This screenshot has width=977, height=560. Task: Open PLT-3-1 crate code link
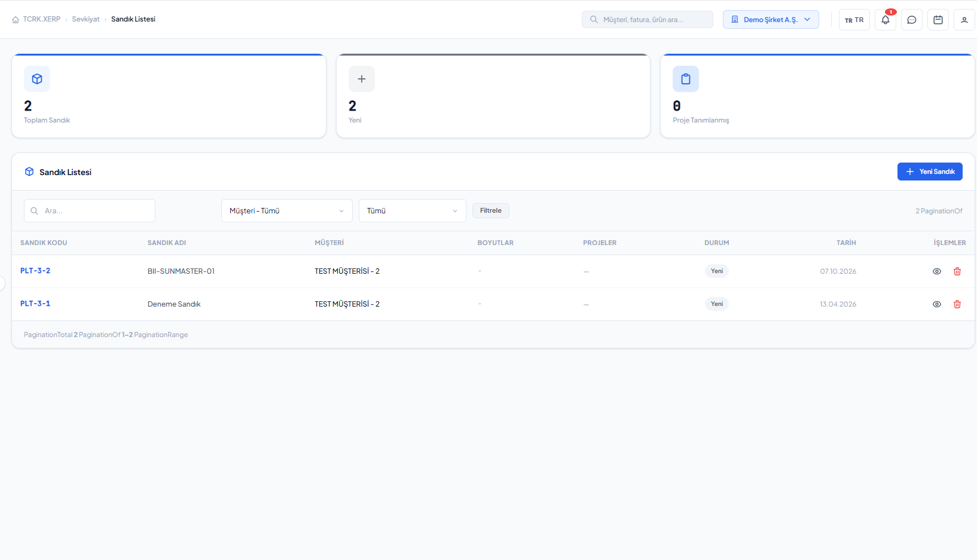(x=35, y=304)
